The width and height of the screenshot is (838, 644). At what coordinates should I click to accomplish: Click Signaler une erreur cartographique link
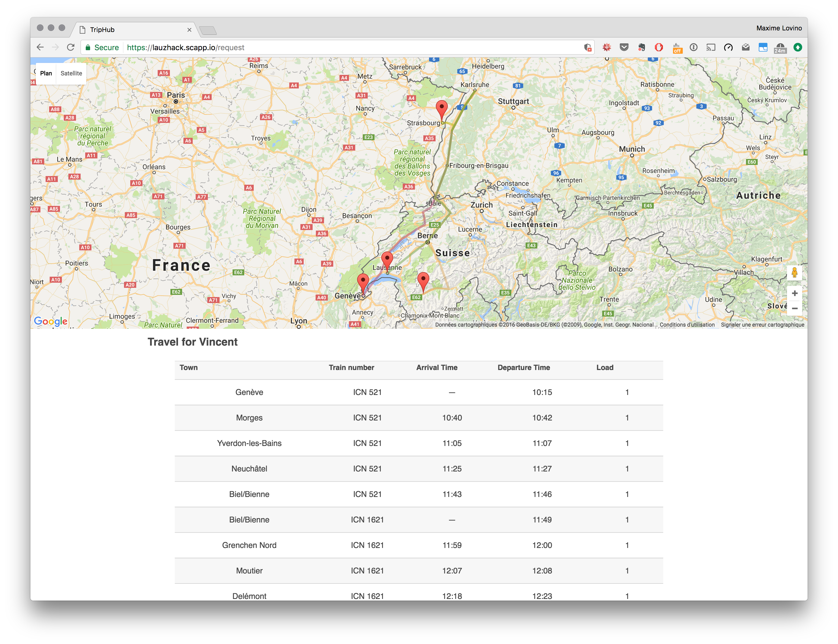[x=762, y=325]
